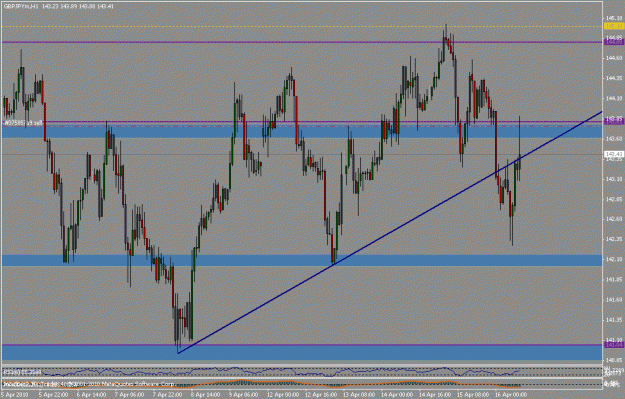Select the topmost purple horizontal line
This screenshot has width=625, height=399.
pos(302,42)
